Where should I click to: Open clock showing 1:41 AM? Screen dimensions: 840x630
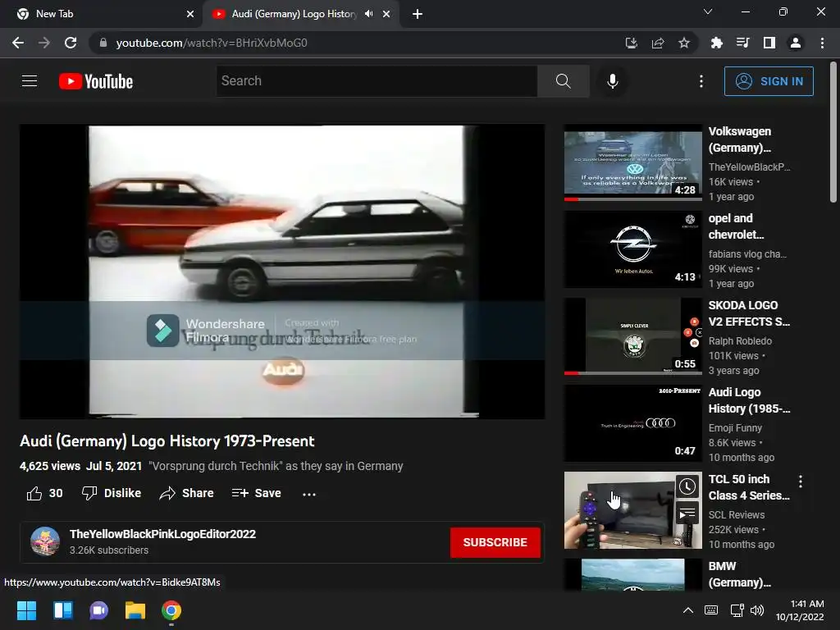tap(800, 610)
